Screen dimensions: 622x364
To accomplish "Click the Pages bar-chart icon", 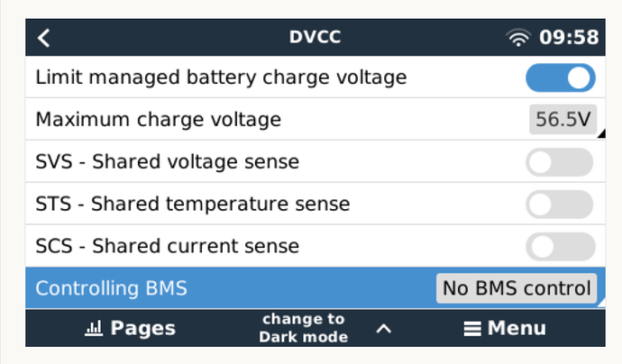I will 94,329.
